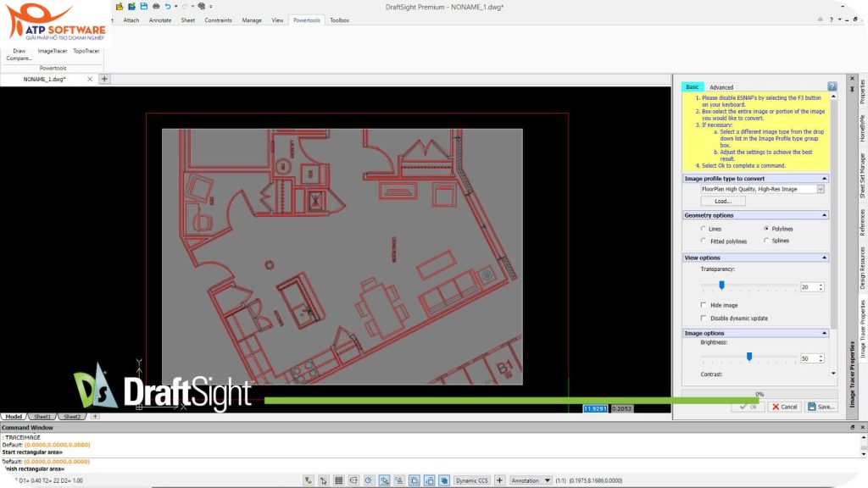This screenshot has width=868, height=488.
Task: Collapse the Geometry options section
Action: (x=824, y=215)
